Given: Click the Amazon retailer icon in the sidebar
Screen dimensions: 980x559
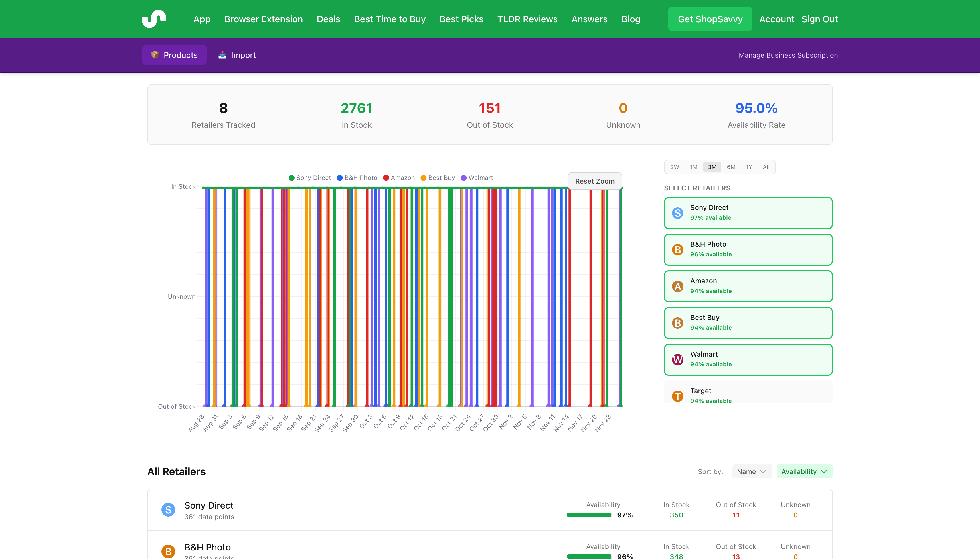Looking at the screenshot, I should pos(678,286).
